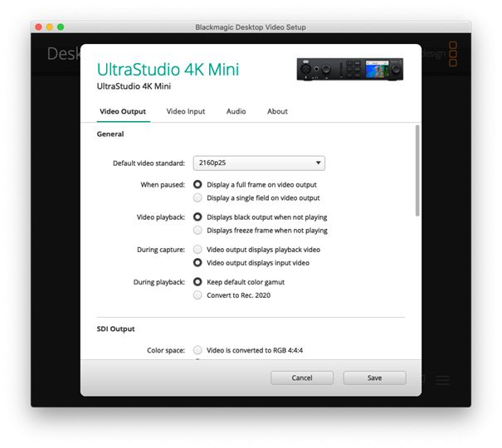Close the window with the red button
This screenshot has height=448, width=502.
(x=38, y=27)
